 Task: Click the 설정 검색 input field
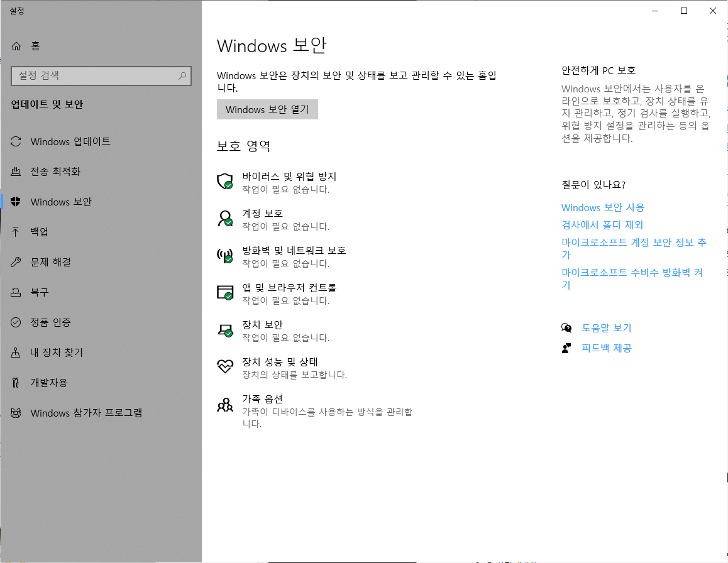[101, 75]
